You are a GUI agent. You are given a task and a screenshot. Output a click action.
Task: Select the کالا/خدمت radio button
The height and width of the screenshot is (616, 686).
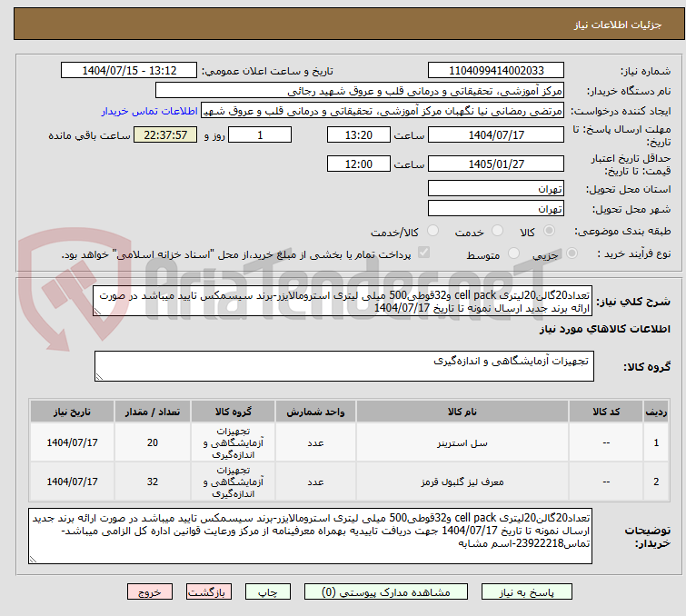(432, 231)
